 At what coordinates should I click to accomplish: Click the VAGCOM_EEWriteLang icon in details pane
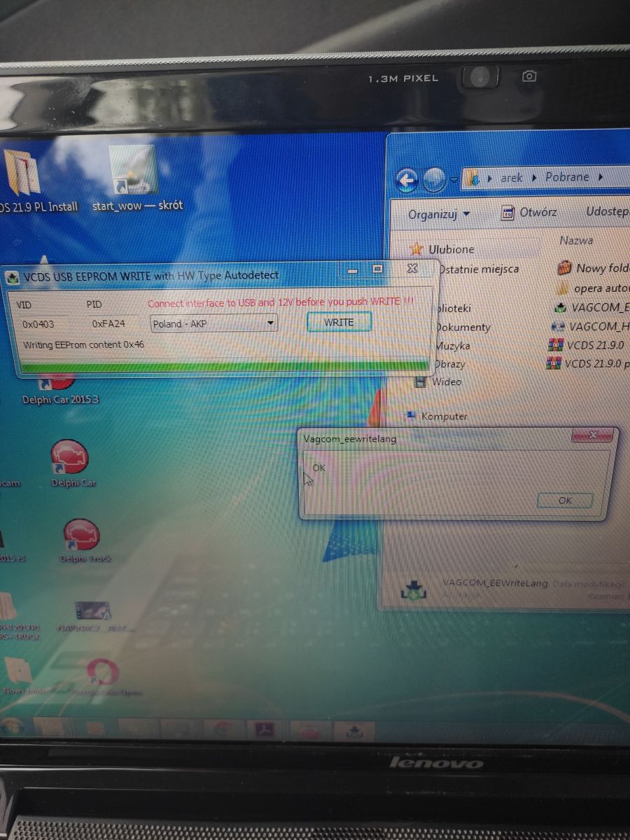click(x=413, y=589)
